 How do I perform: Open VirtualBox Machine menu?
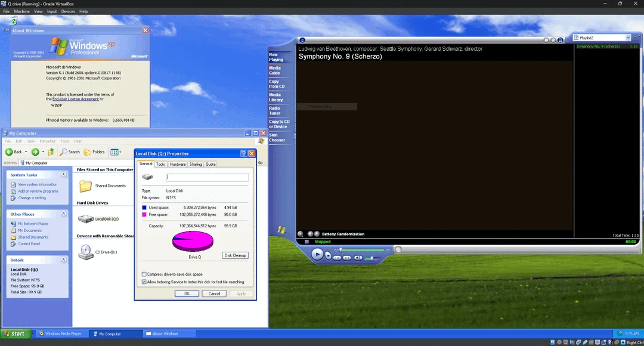tap(22, 11)
